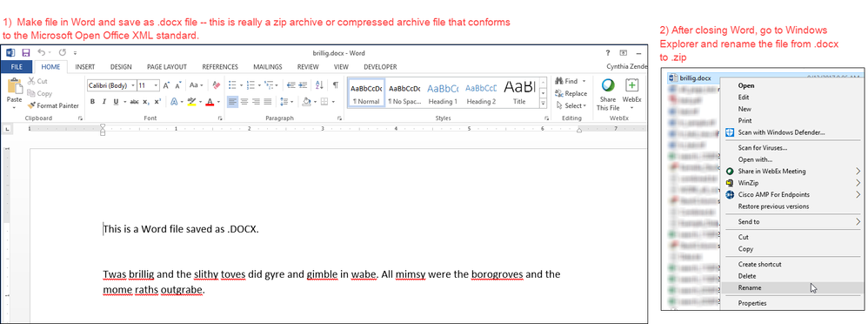The width and height of the screenshot is (868, 324).
Task: Click the Sort A-Z icon
Action: coord(319,85)
